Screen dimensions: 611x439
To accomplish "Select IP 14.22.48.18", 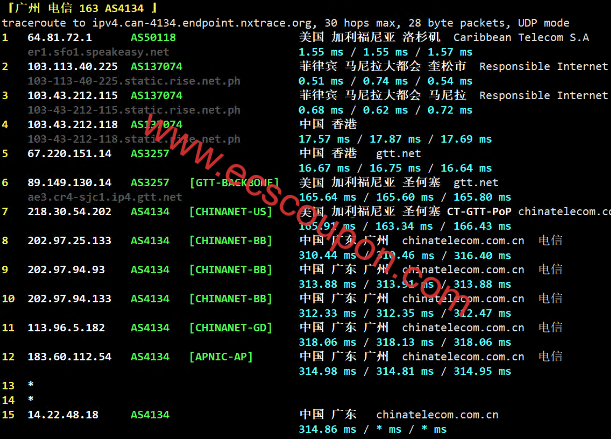I will [63, 415].
